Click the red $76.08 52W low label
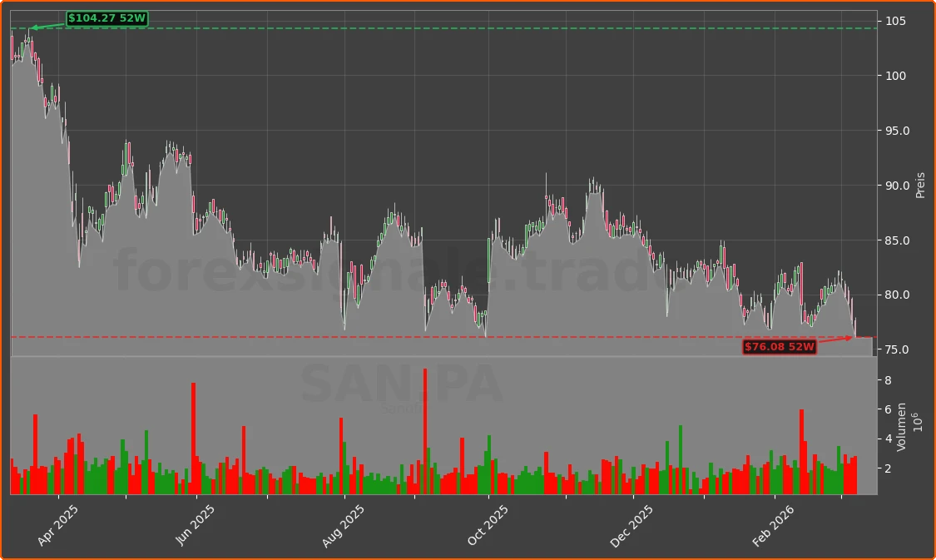Viewport: 936px width, 560px height. (x=779, y=348)
